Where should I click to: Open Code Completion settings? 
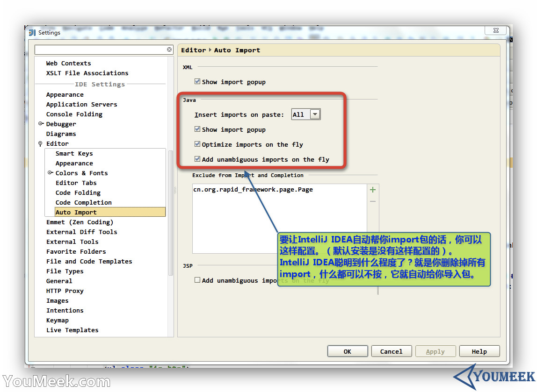84,202
